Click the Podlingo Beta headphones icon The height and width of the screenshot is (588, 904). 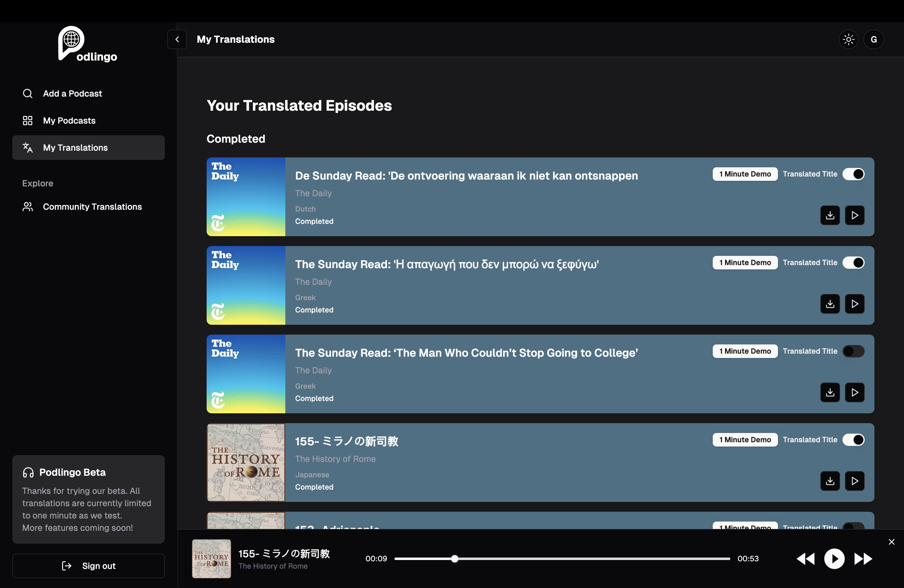coord(28,472)
